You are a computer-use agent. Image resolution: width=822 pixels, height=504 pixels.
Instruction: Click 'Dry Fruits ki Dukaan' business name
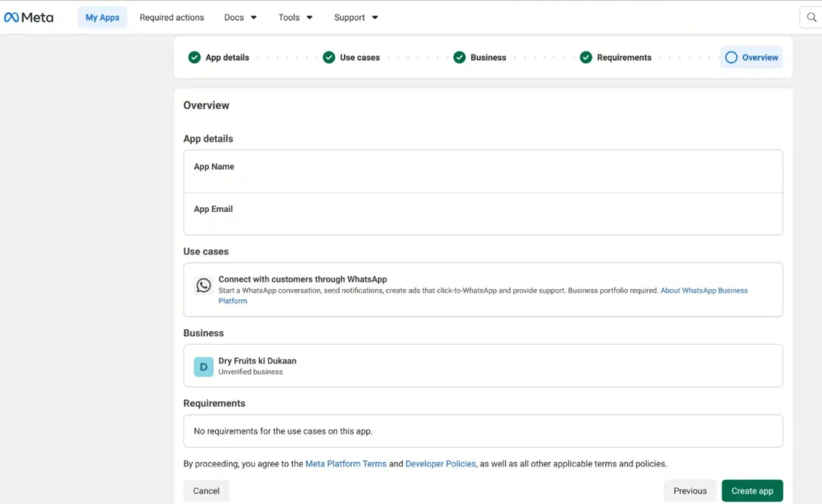[x=258, y=361]
